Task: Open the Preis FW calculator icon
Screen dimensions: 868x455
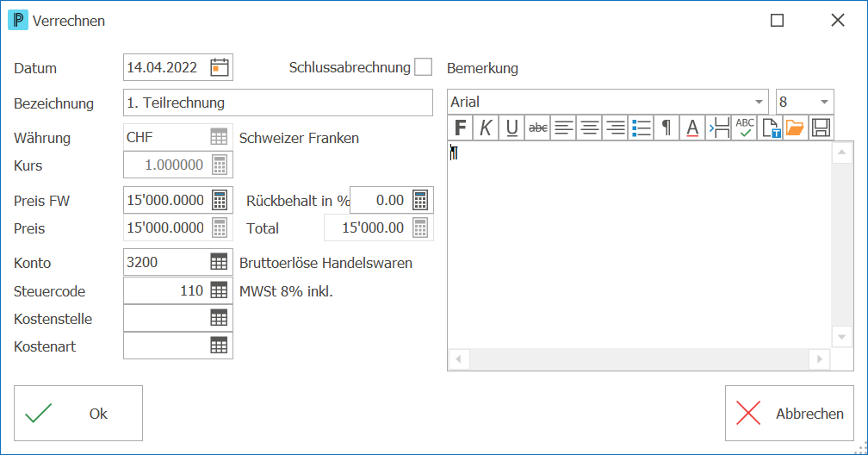Action: click(220, 200)
